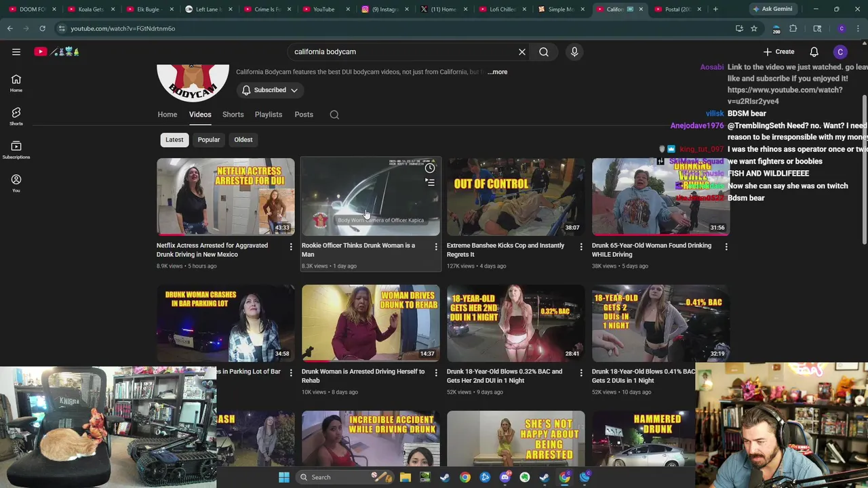Open File Explorer from the taskbar

[x=406, y=477]
